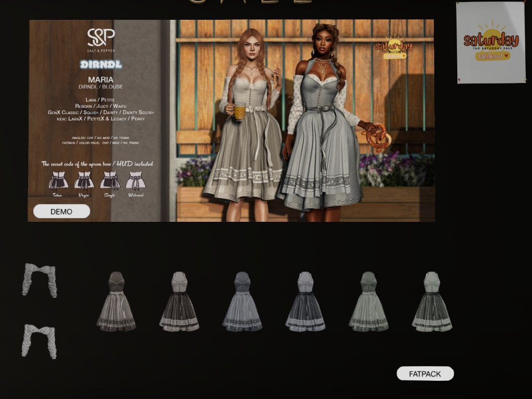Screen dimensions: 532x399
Task: Click the MARIA product name
Action: pyautogui.click(x=101, y=79)
